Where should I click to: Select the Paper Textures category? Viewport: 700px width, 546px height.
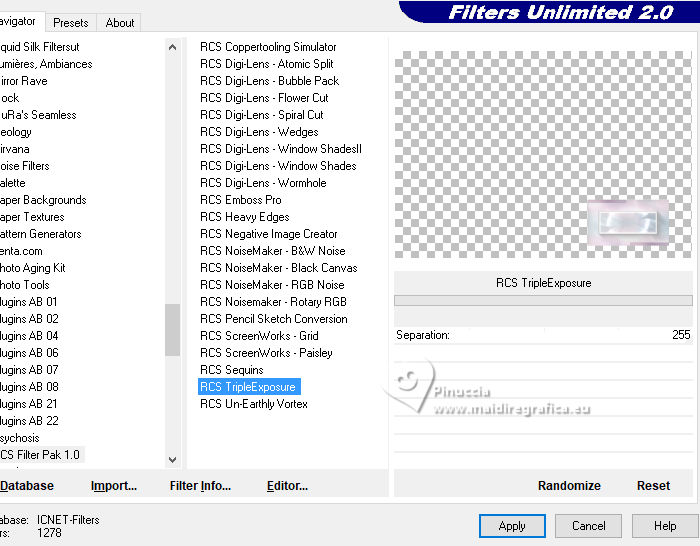[32, 217]
